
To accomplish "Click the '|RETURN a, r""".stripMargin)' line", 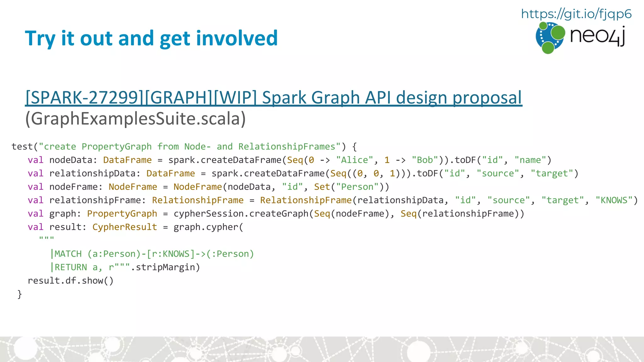I will pyautogui.click(x=125, y=267).
